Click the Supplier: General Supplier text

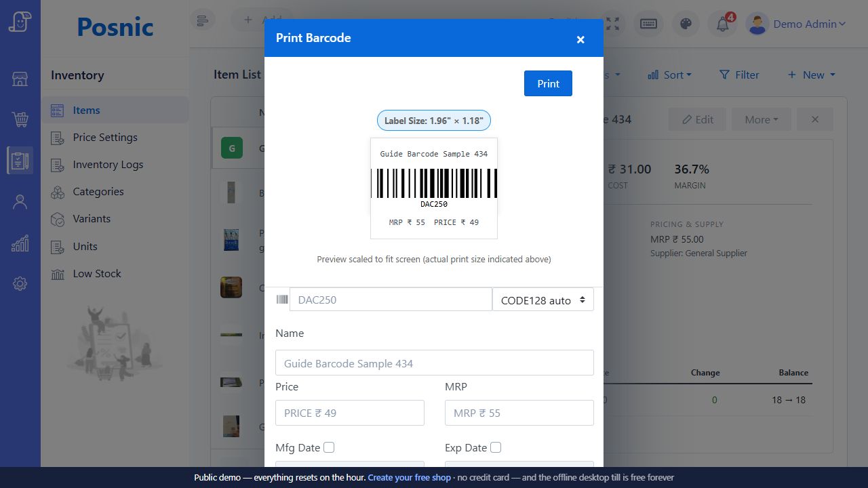pyautogui.click(x=698, y=253)
